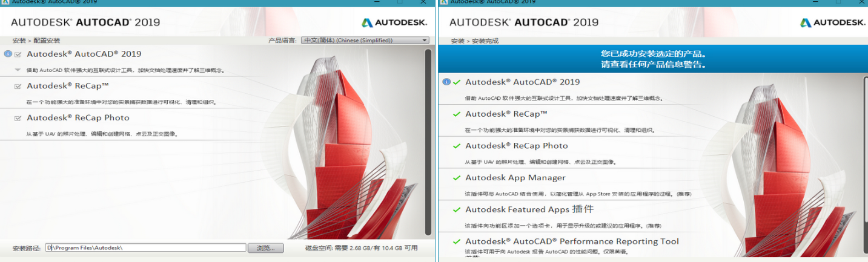This screenshot has height=262, width=868.
Task: Click info icon beside AutoCAD 2019 in configure window
Action: pyautogui.click(x=8, y=54)
